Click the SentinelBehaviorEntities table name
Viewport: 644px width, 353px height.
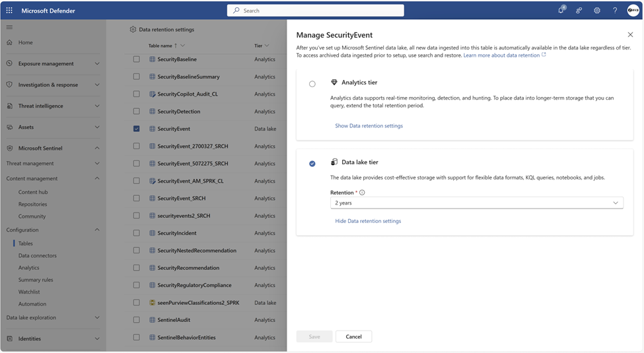pos(186,337)
